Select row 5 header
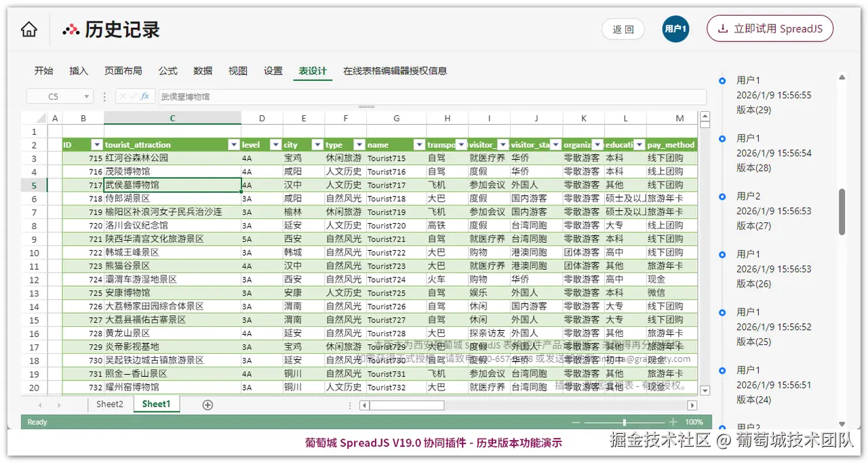This screenshot has height=463, width=868. click(x=34, y=185)
